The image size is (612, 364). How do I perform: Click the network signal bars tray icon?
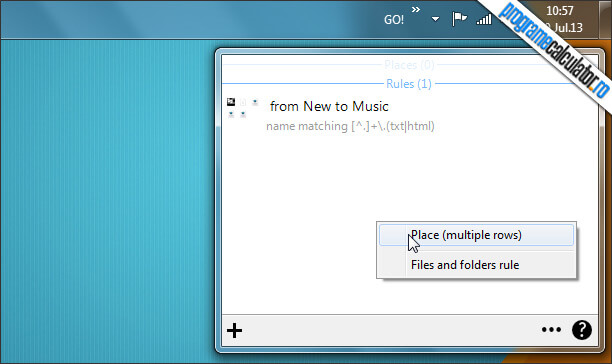[x=484, y=19]
